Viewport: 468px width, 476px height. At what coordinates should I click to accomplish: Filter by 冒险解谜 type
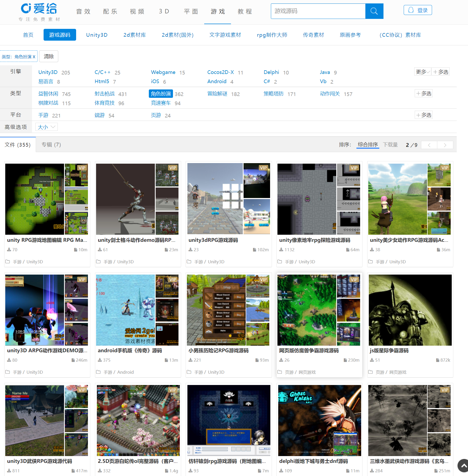[217, 94]
